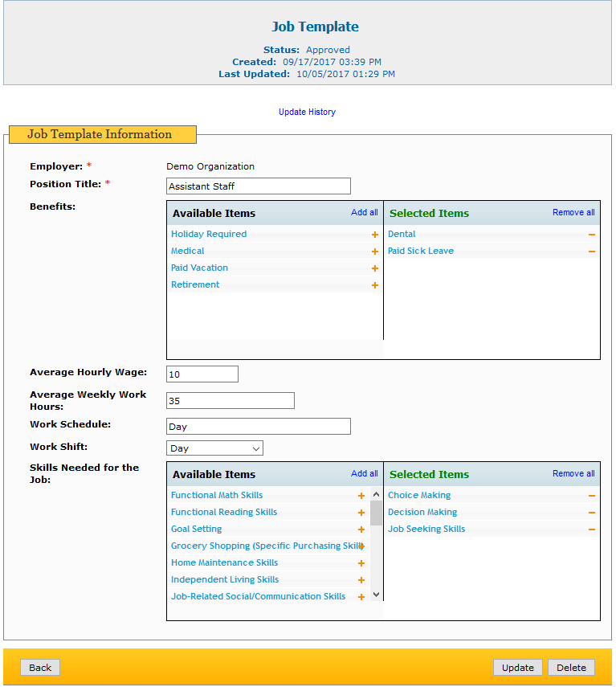The height and width of the screenshot is (687, 616).
Task: Select Job Seeking Skills in selected skills
Action: coord(426,529)
